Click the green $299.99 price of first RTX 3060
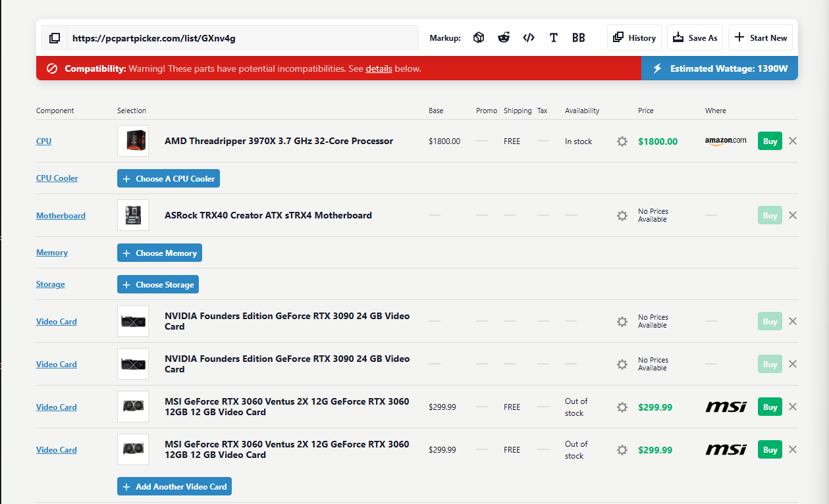 tap(655, 407)
